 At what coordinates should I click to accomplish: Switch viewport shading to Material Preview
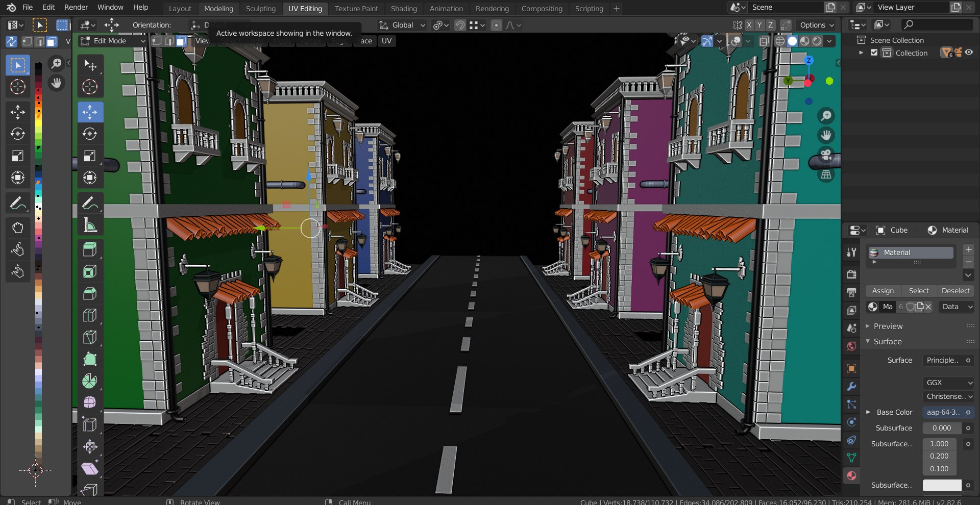pos(805,41)
